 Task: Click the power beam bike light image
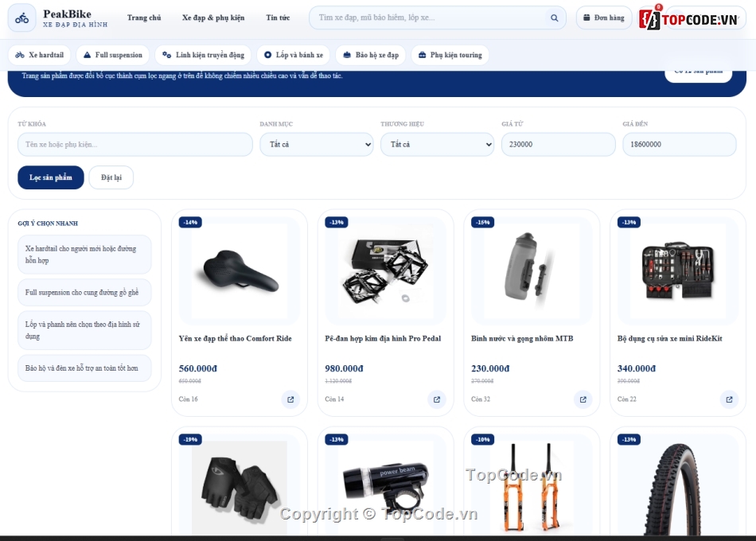(385, 488)
